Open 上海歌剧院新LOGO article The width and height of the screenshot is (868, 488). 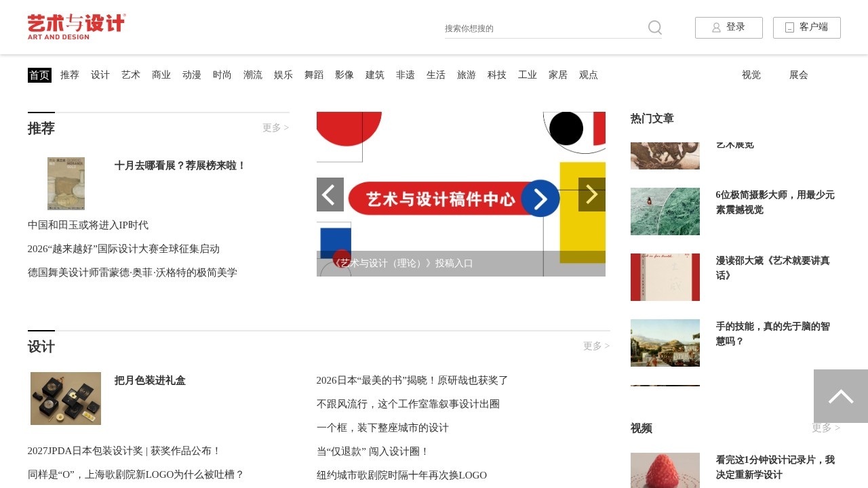click(136, 474)
